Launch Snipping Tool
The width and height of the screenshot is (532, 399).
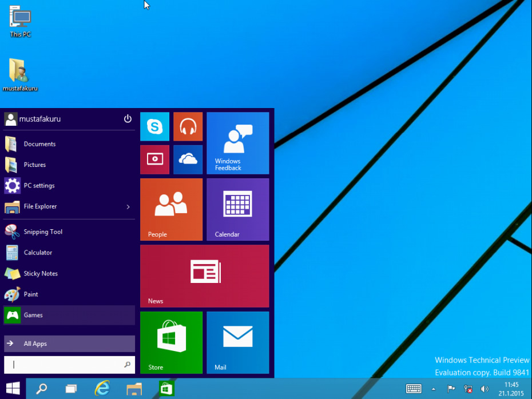(69, 232)
